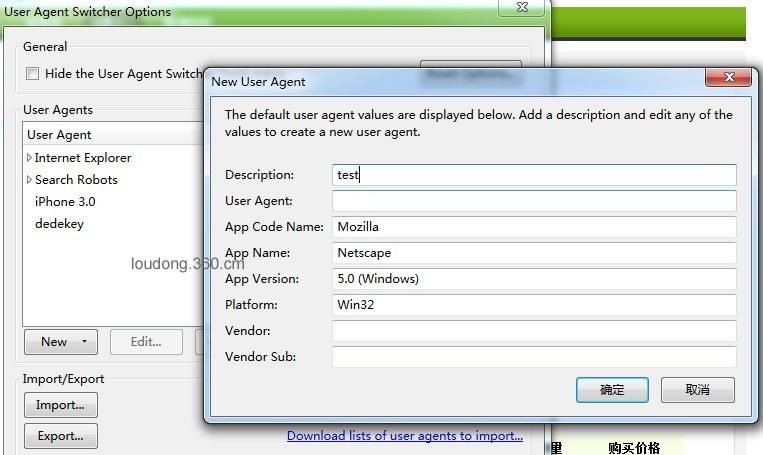Click the Import... button
Screen dimensions: 763x455
[x=60, y=405]
